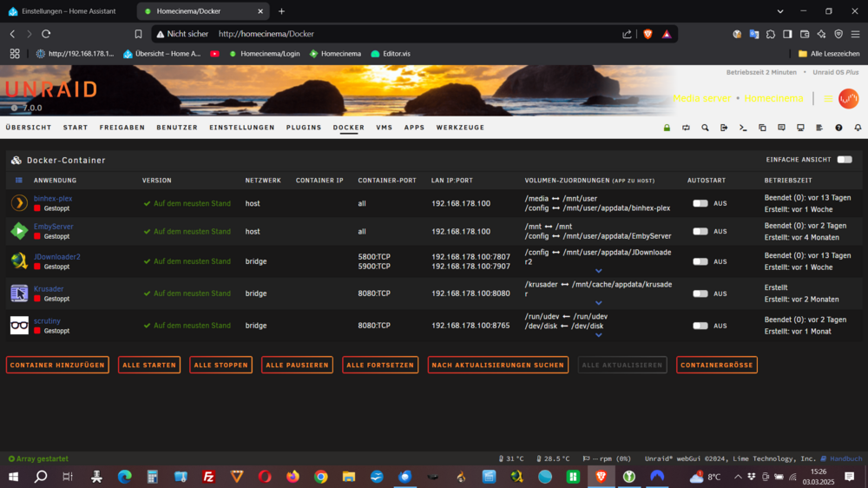Click the help question mark icon

click(838, 128)
